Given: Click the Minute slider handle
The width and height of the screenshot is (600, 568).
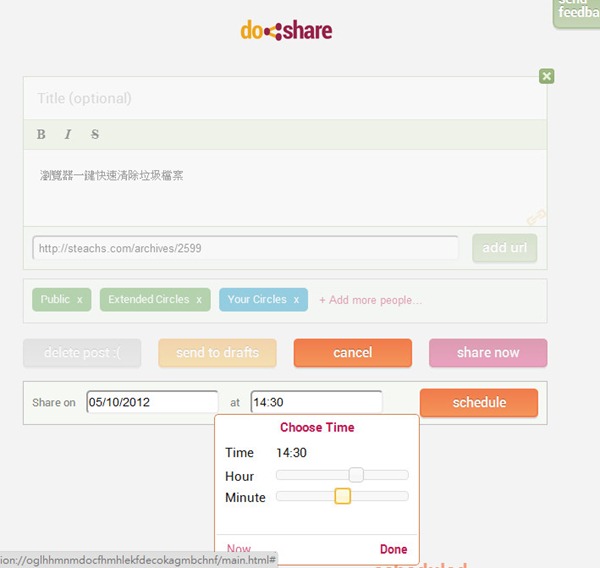Looking at the screenshot, I should [x=342, y=496].
